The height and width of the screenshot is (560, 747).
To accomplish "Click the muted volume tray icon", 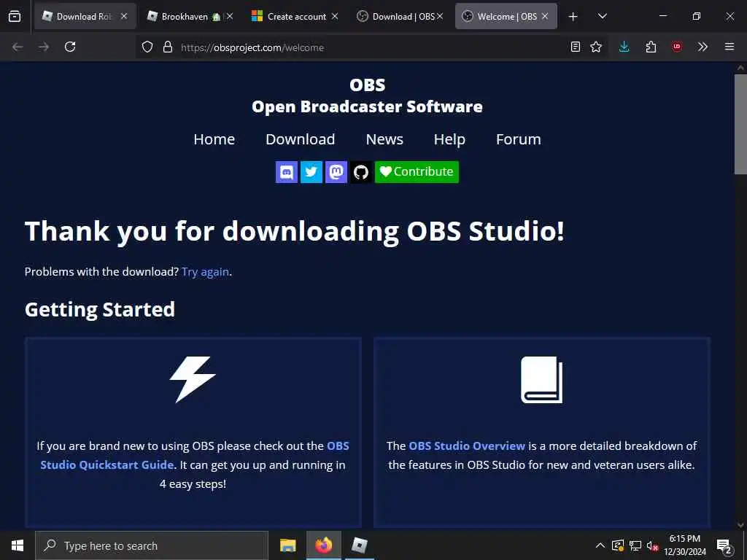I will 652,546.
